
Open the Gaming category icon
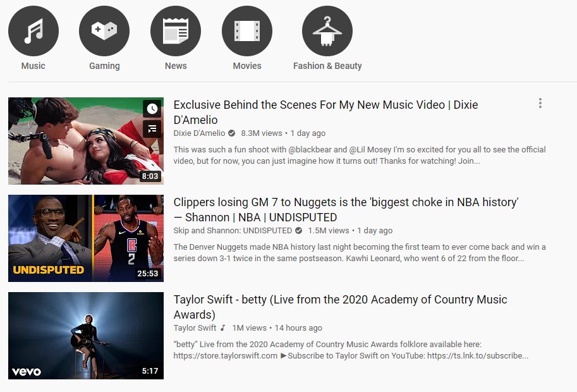point(104,31)
